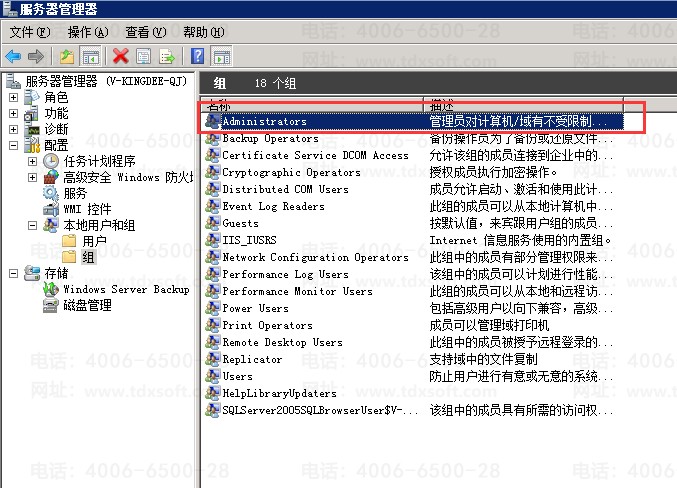Viewport: 677px width, 488px height.
Task: Open the 查看(V) menu
Action: tap(146, 32)
